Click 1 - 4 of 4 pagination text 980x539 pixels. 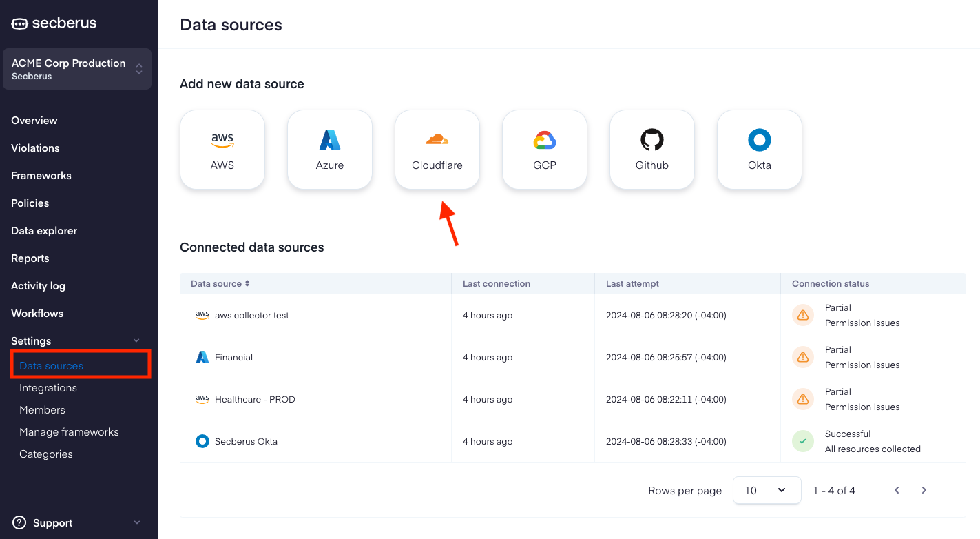[x=834, y=490]
